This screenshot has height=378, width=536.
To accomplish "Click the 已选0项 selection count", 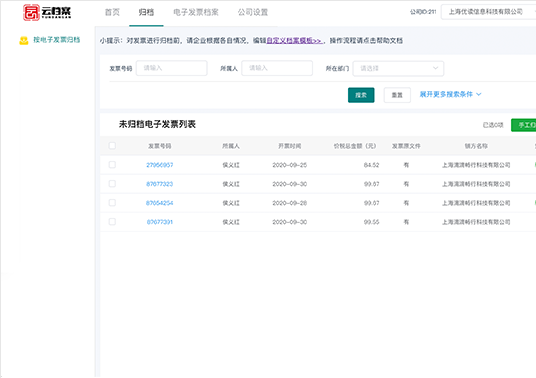I will [x=493, y=125].
